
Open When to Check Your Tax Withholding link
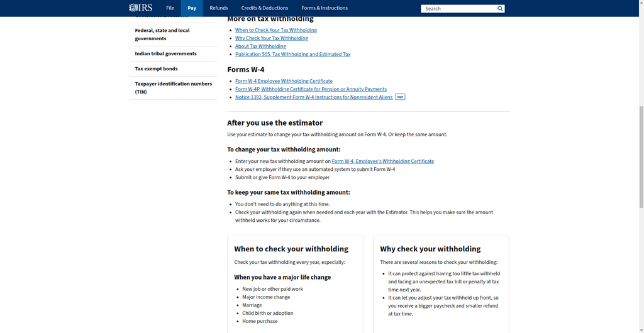276,30
